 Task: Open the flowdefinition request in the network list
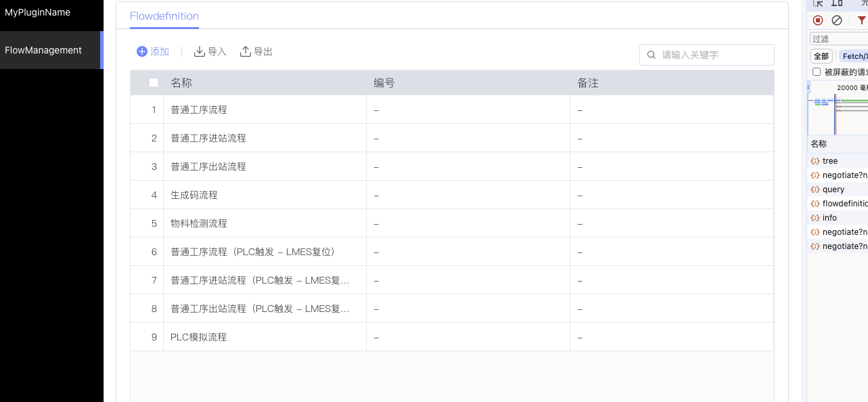click(x=844, y=204)
